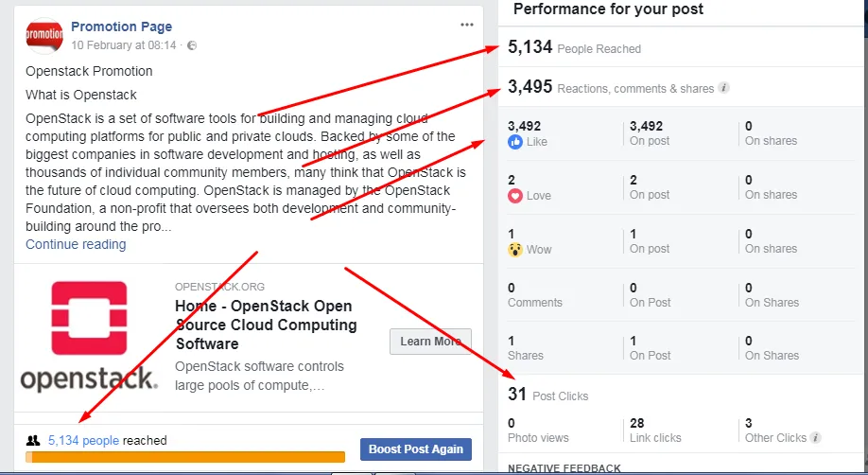Viewport: 868px width, 475px height.
Task: Click the blue Like thumbs-up icon
Action: (x=514, y=142)
